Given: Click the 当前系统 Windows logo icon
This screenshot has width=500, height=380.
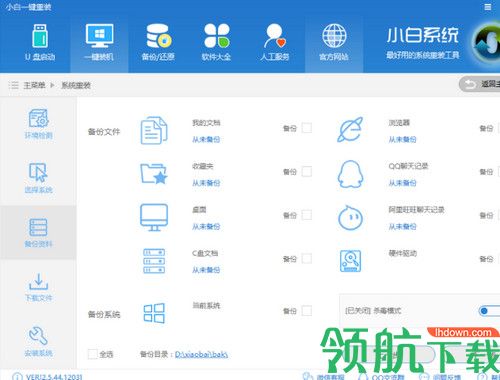Looking at the screenshot, I should pos(154,313).
